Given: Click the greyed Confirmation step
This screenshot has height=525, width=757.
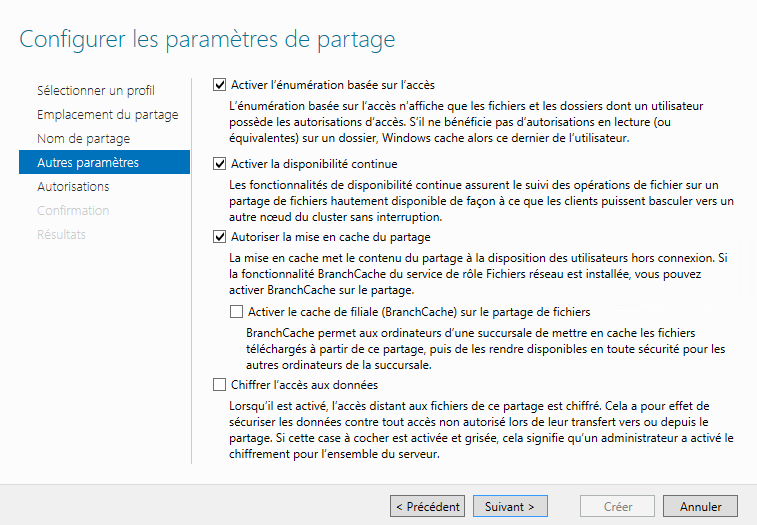Looking at the screenshot, I should (x=73, y=211).
